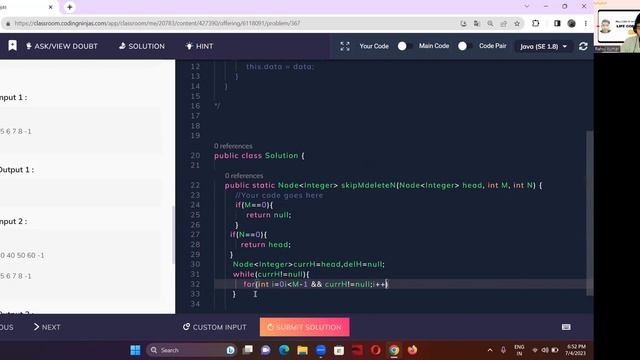Image resolution: width=640 pixels, height=360 pixels.
Task: Click the keyboard shortcuts icon in the bottom bar
Action: click(566, 327)
